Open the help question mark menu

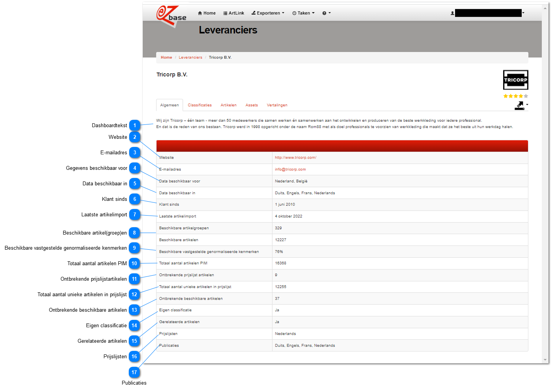click(x=326, y=13)
